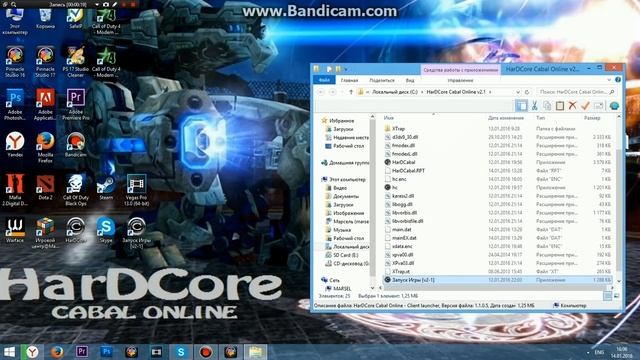This screenshot has width=640, height=360.
Task: Select Adobe Photoshop desktop icon
Action: 15,105
